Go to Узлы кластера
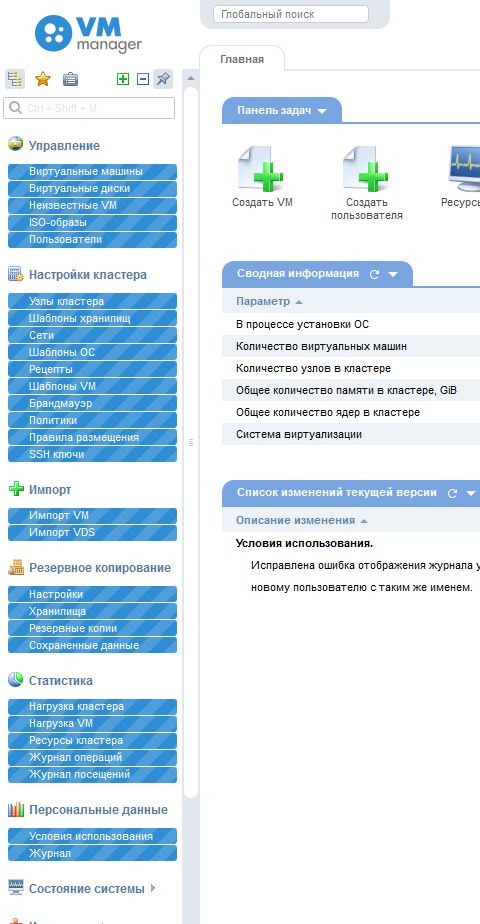The width and height of the screenshot is (480, 924). (x=92, y=301)
